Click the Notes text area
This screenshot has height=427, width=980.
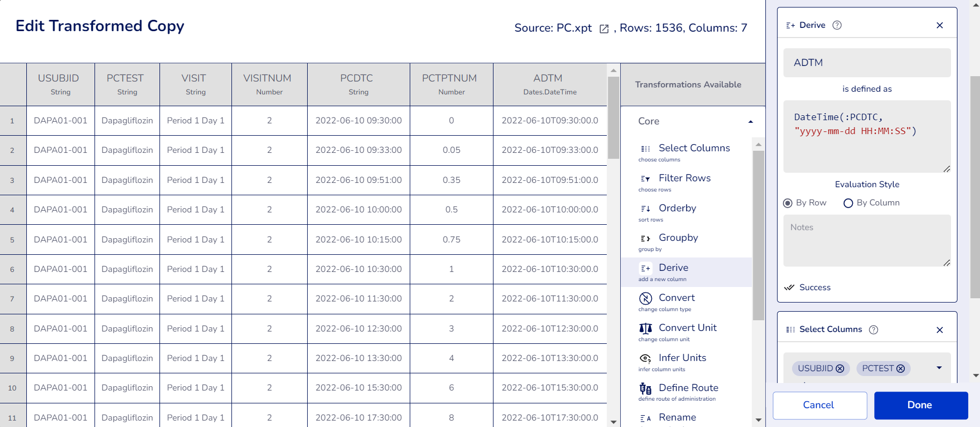pos(867,241)
